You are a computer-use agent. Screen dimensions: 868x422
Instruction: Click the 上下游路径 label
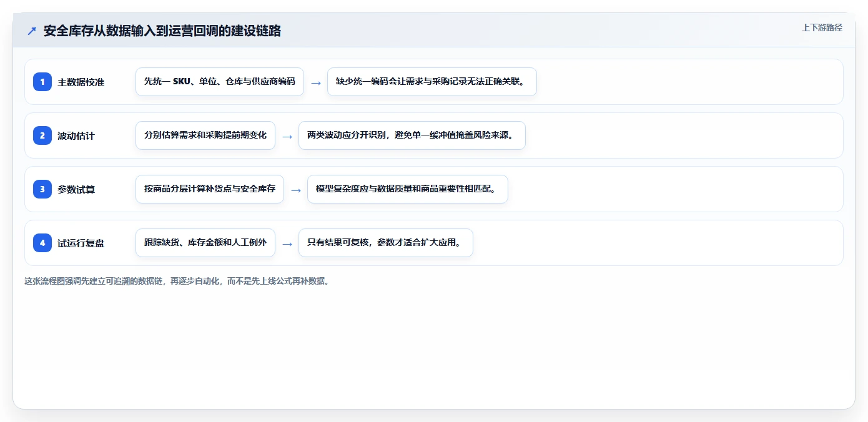tap(822, 27)
